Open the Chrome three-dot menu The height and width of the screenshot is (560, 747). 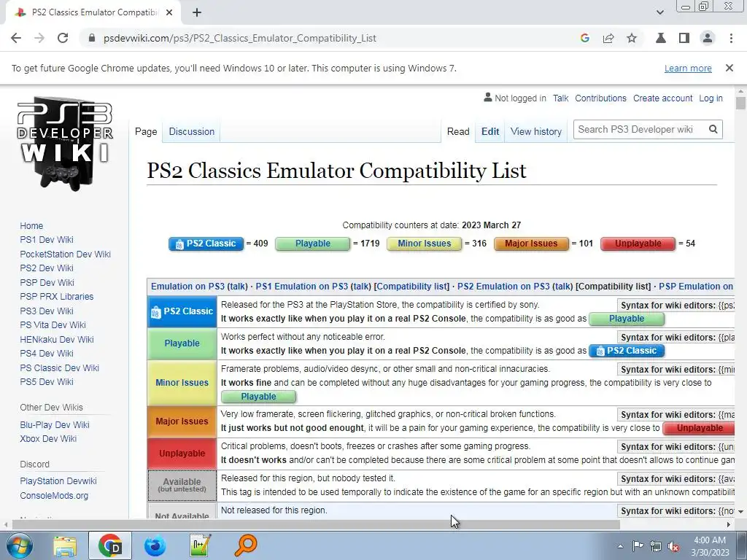[x=731, y=38]
